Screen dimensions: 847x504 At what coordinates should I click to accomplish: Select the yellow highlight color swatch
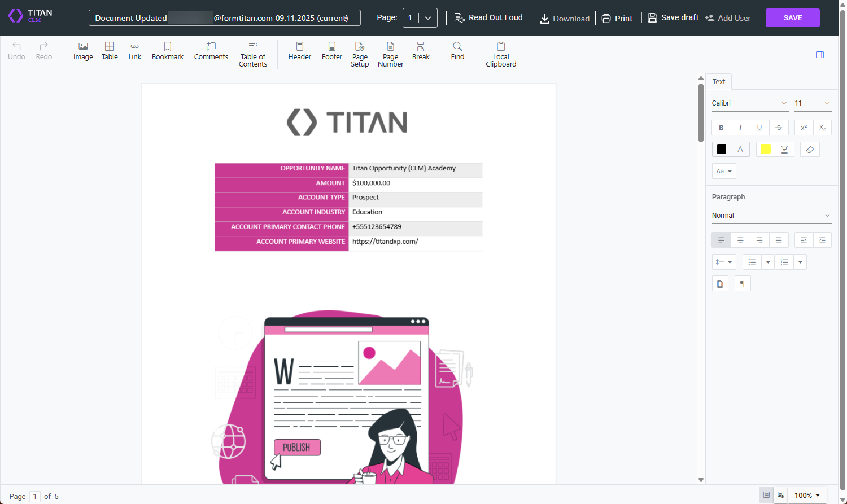point(765,149)
